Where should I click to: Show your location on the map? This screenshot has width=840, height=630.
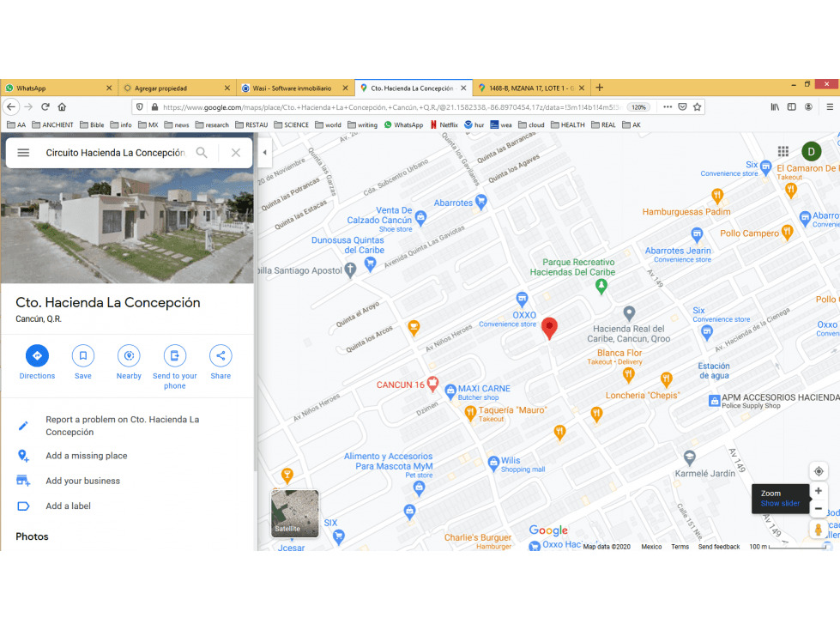[819, 471]
